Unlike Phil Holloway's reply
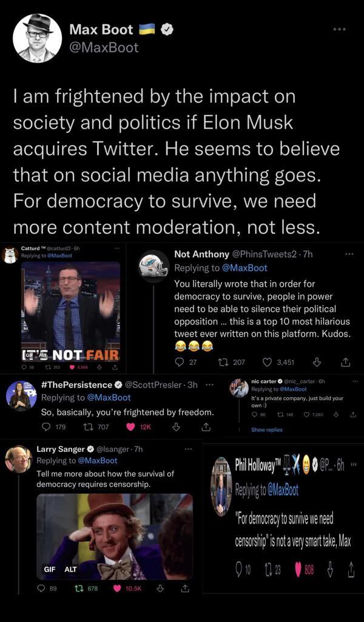 tap(298, 570)
